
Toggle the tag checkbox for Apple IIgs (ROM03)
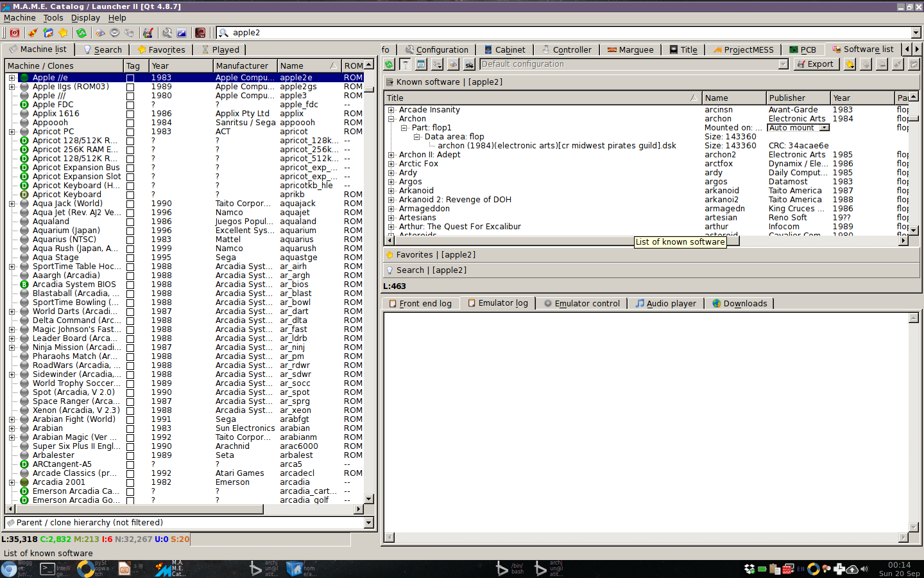pos(130,87)
